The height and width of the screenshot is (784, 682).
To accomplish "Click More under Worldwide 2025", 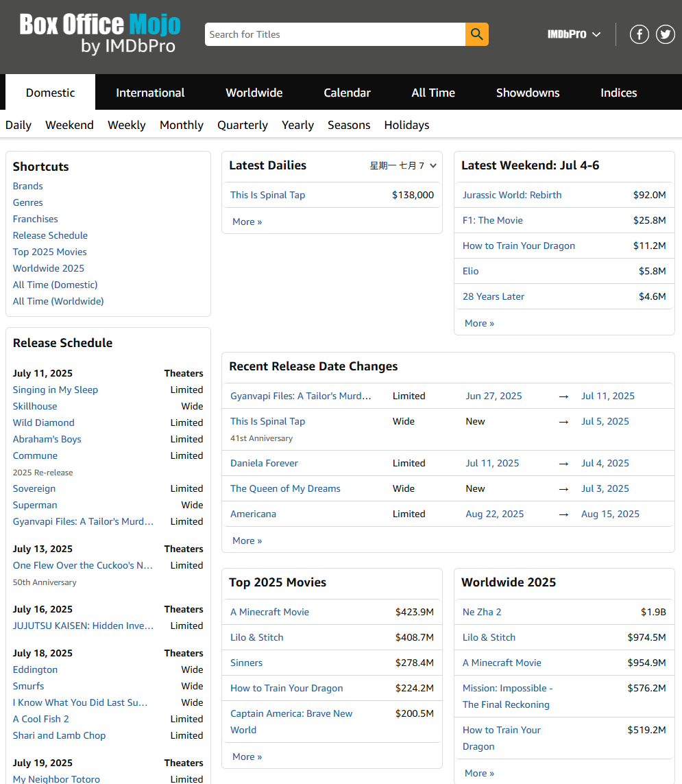I will point(479,773).
